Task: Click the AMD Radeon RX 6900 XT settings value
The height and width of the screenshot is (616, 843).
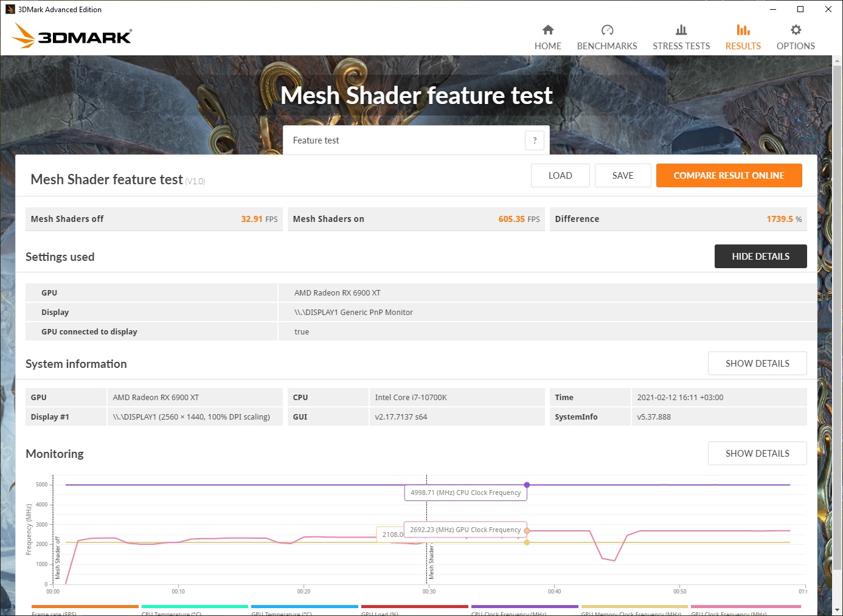Action: tap(338, 293)
